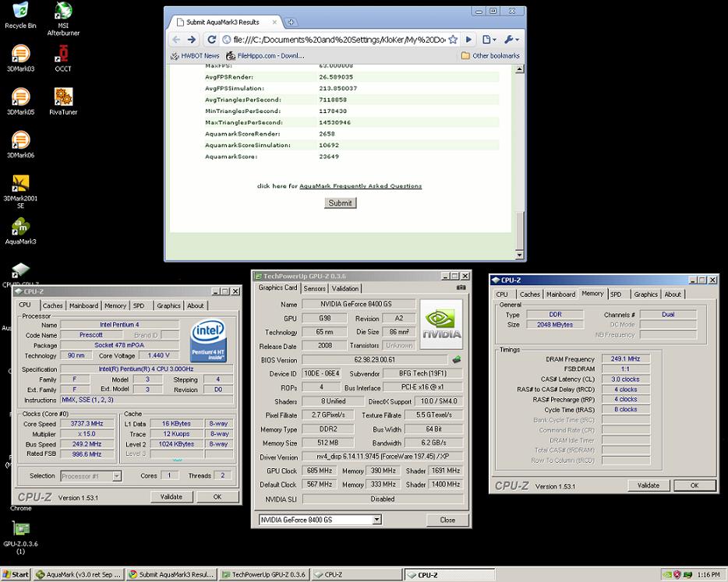Viewport: 728px width, 582px height.
Task: Select the GPU-Z.0.3.6 (1) desktop icon
Action: pos(20,538)
